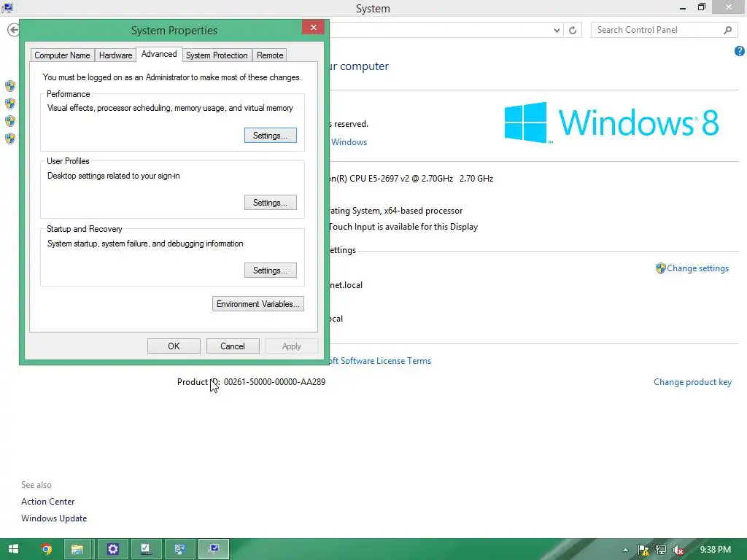Select the active System window taskbar icon
This screenshot has height=560, width=747.
214,550
